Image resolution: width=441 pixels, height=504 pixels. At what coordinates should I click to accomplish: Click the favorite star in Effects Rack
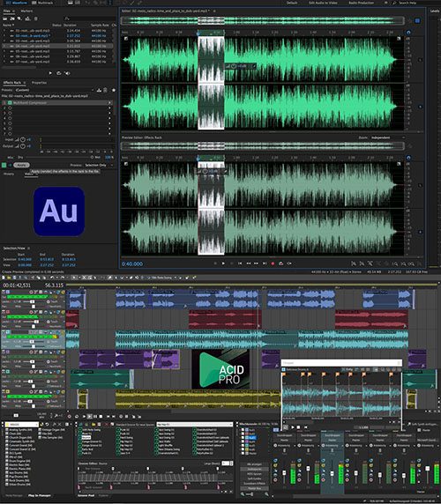coord(113,90)
